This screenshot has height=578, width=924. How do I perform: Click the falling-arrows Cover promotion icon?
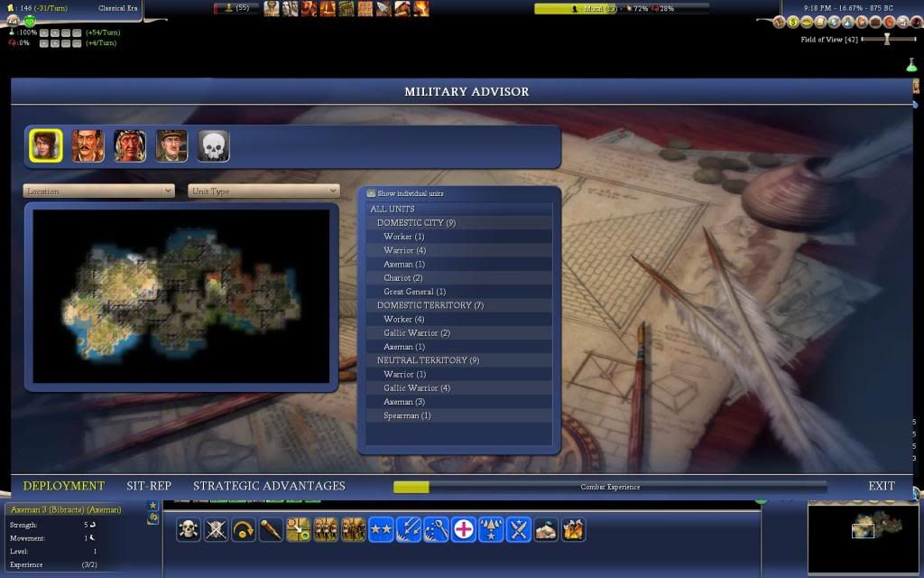click(x=409, y=529)
